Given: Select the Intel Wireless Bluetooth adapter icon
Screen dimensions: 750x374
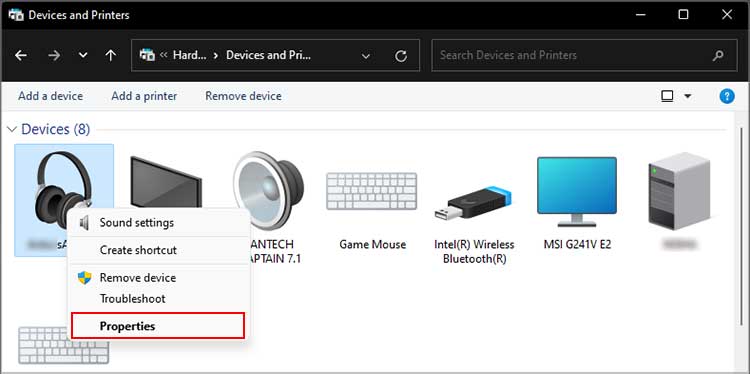Looking at the screenshot, I should pos(473,203).
